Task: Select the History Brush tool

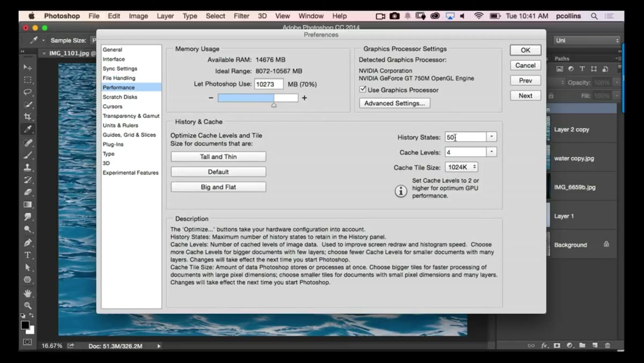Action: click(27, 180)
